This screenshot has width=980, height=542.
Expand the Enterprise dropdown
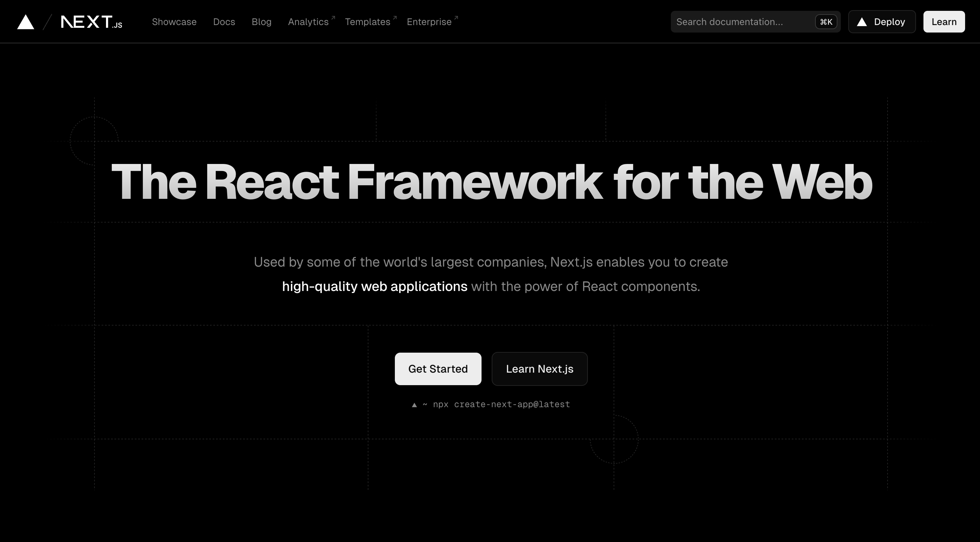(x=429, y=21)
